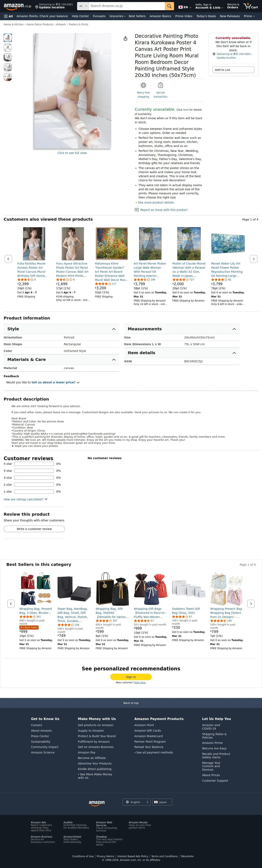Screen dimensions: 262x868
Task: Click Write a customer review button
Action: tap(34, 529)
